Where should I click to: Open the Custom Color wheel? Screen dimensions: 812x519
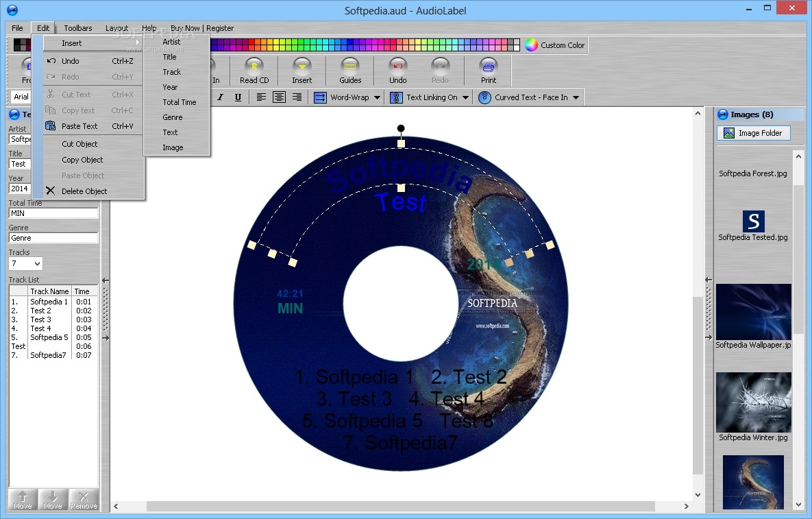[531, 45]
